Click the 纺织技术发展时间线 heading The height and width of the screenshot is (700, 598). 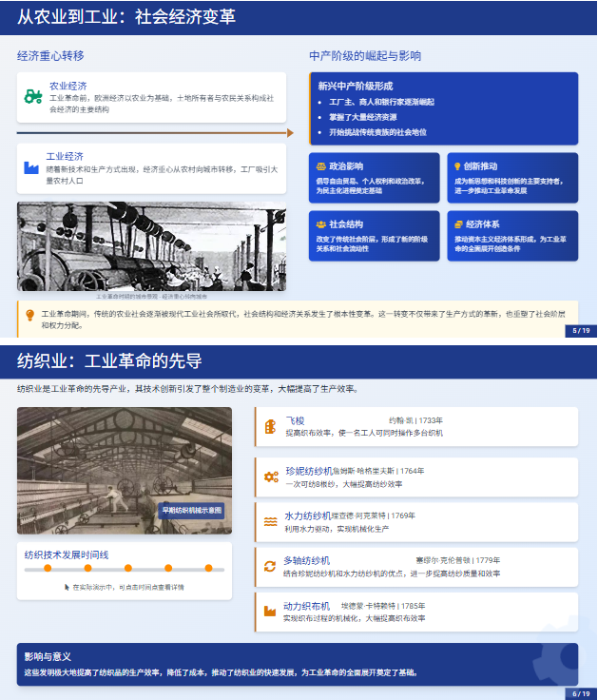67,554
